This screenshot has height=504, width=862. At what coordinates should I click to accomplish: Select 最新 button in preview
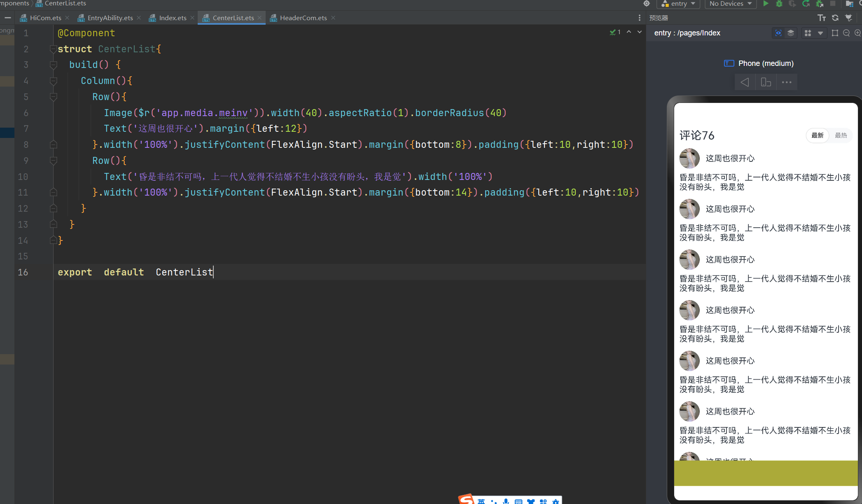[x=817, y=135]
